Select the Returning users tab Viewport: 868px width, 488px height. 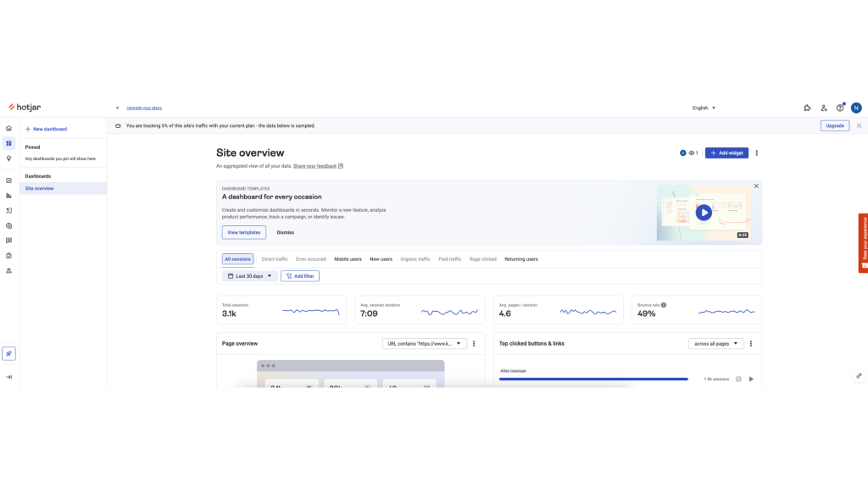[521, 259]
